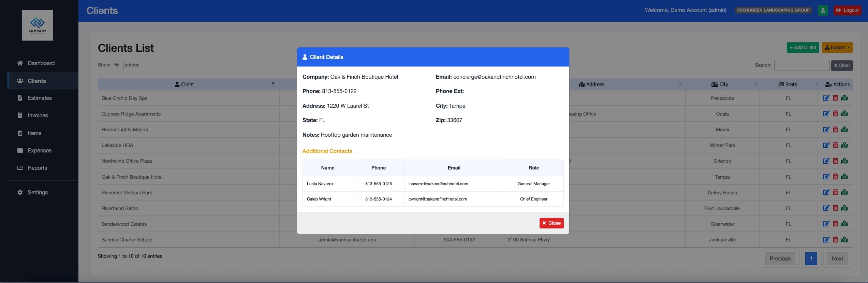Delete the Blue Orchid Day Spa client
The image size is (868, 283).
click(x=835, y=98)
